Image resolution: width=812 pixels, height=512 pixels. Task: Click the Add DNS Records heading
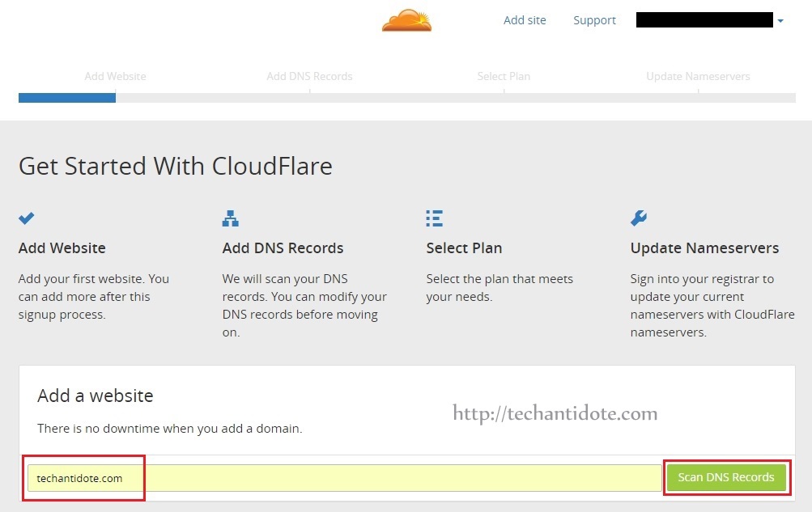point(283,248)
